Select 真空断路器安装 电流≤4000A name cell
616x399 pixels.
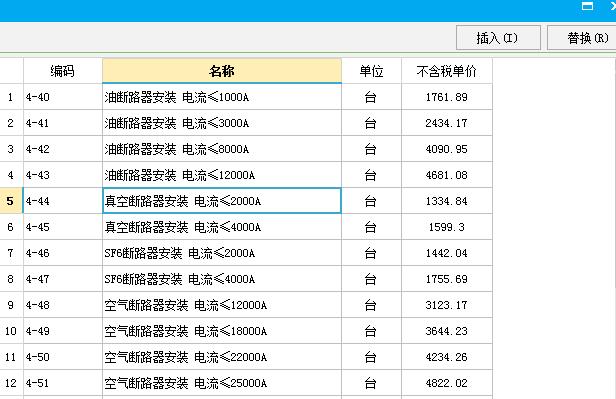coord(222,227)
